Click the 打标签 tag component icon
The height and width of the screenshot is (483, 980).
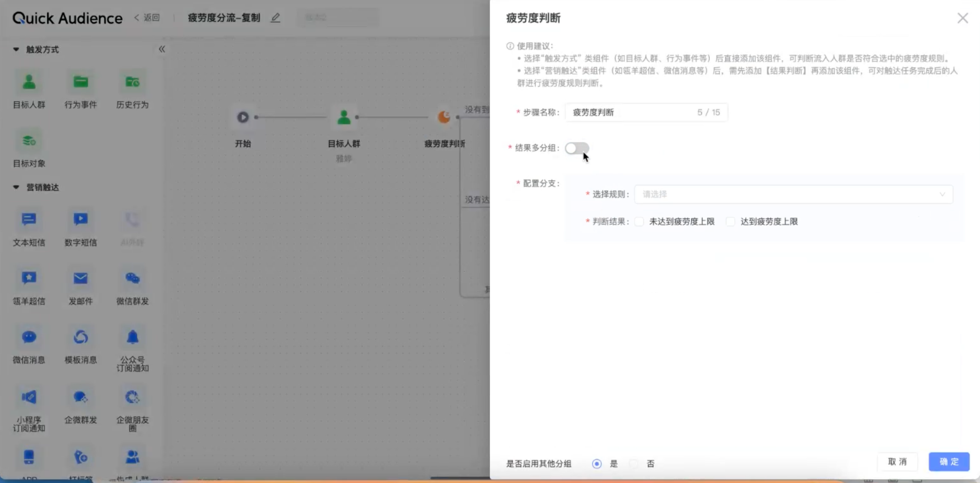tap(81, 457)
